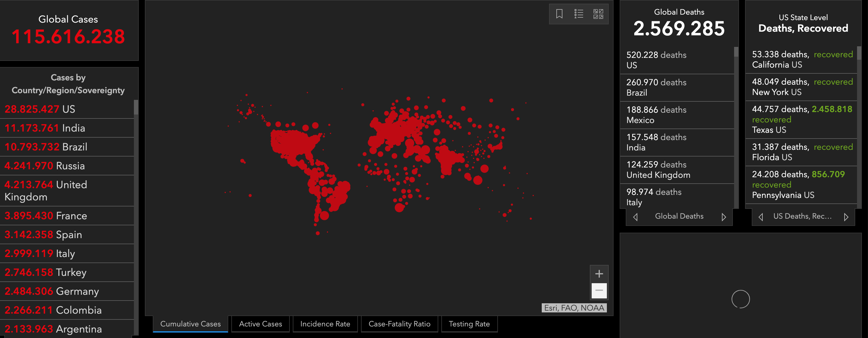Screen dimensions: 868x338
Task: Open the map bookmarks icon
Action: [559, 14]
